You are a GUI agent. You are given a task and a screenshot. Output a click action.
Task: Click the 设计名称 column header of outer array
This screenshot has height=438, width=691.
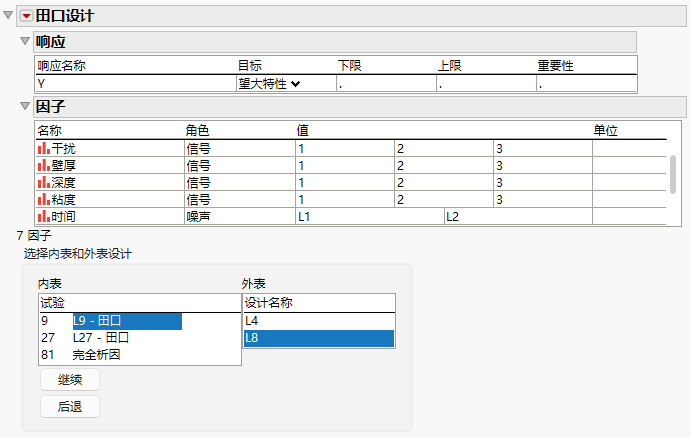pos(319,303)
